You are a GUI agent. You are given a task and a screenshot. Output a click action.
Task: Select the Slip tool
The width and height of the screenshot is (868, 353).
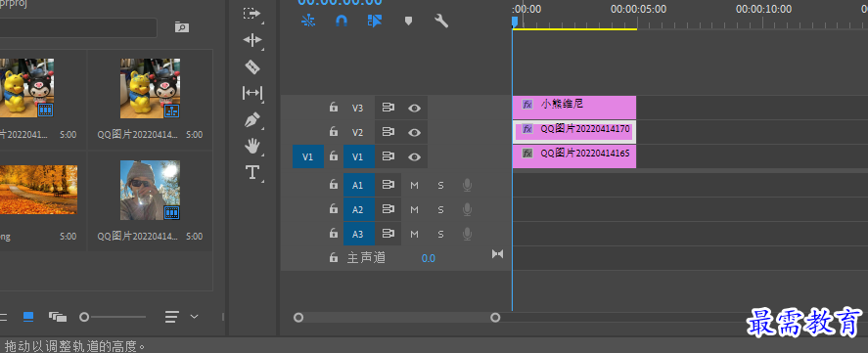(x=252, y=93)
